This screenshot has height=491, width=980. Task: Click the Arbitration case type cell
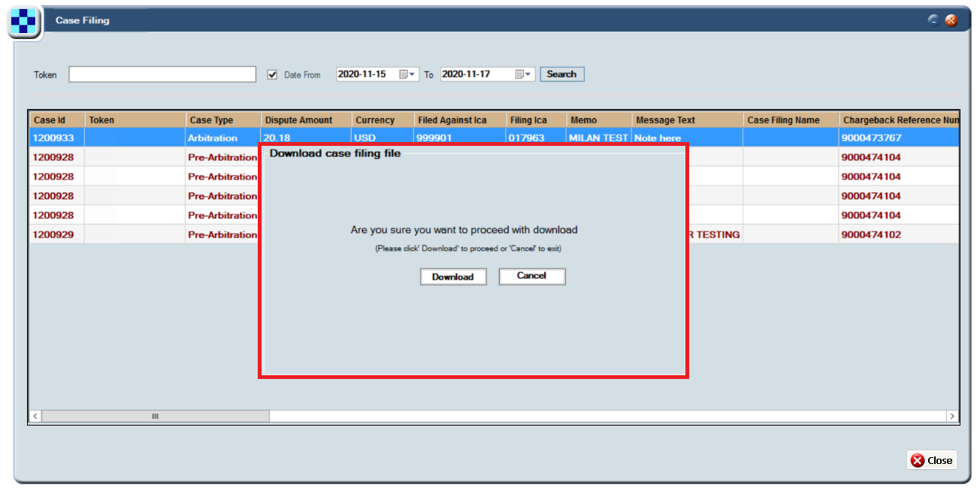[223, 138]
